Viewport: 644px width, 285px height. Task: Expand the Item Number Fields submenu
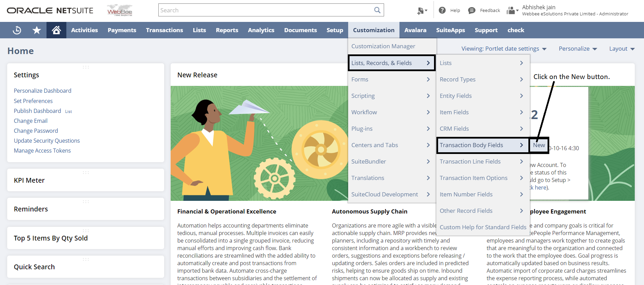tap(483, 194)
